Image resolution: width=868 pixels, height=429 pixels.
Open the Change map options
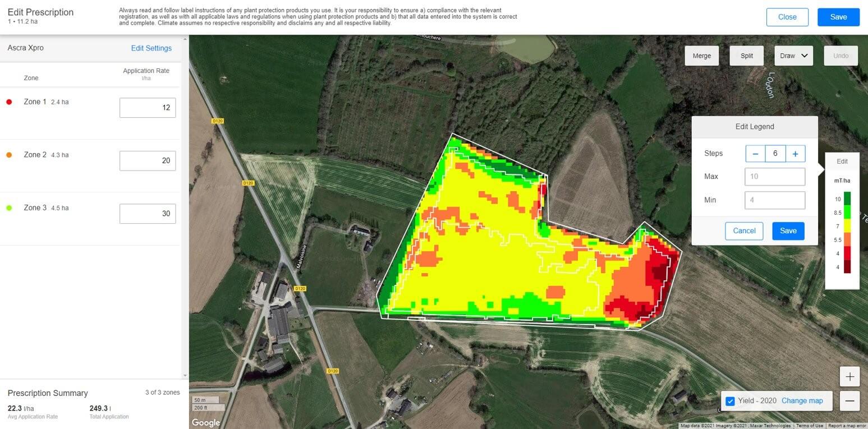pyautogui.click(x=802, y=400)
